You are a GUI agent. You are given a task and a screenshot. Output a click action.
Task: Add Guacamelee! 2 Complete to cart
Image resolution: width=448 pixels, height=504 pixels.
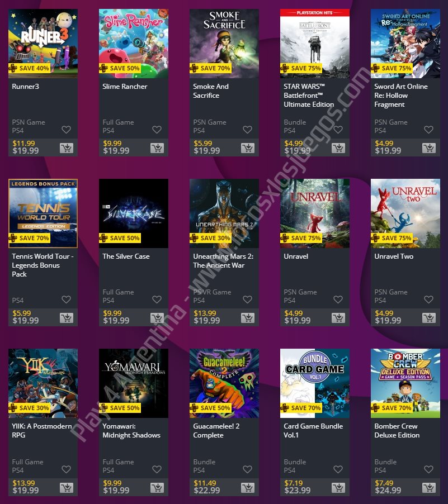point(248,488)
